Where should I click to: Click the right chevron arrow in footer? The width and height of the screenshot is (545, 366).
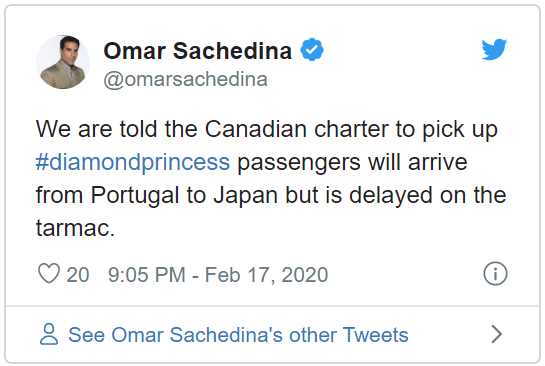497,334
